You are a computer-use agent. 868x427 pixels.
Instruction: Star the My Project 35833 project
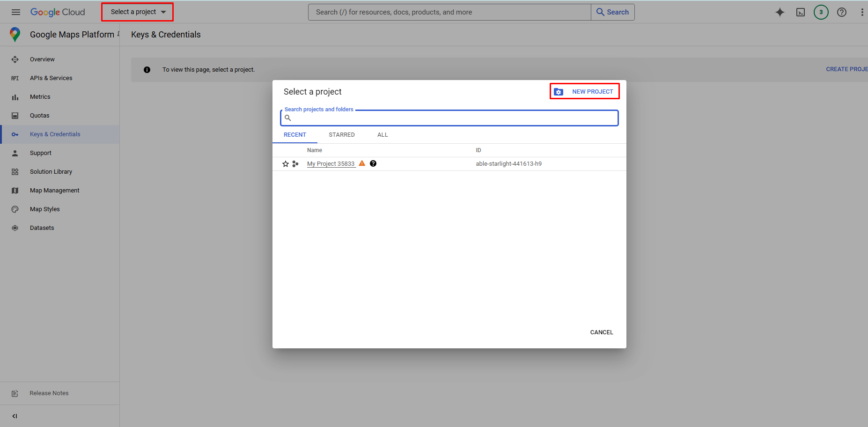286,164
